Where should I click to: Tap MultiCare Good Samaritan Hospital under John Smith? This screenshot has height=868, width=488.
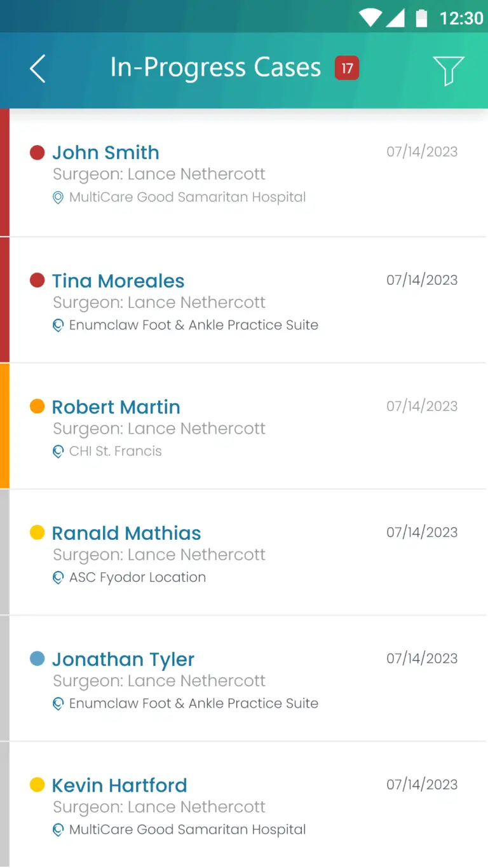pyautogui.click(x=187, y=197)
